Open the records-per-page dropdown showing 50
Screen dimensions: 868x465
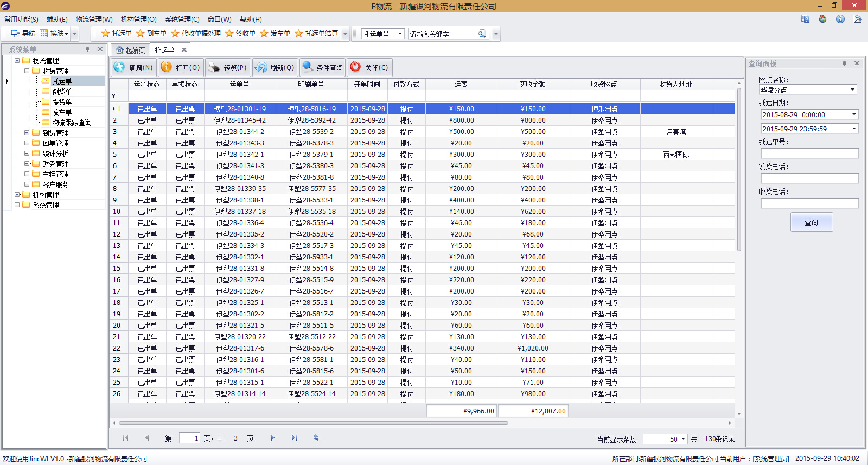683,439
